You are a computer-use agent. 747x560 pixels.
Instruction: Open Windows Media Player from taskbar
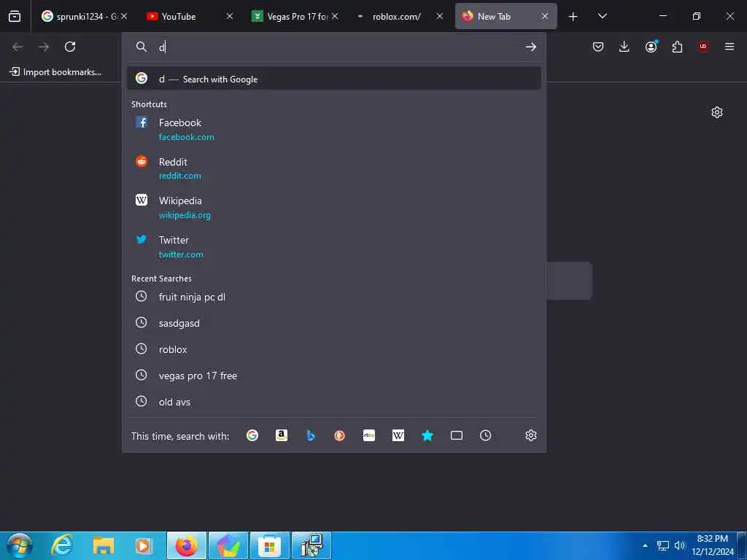(x=144, y=545)
